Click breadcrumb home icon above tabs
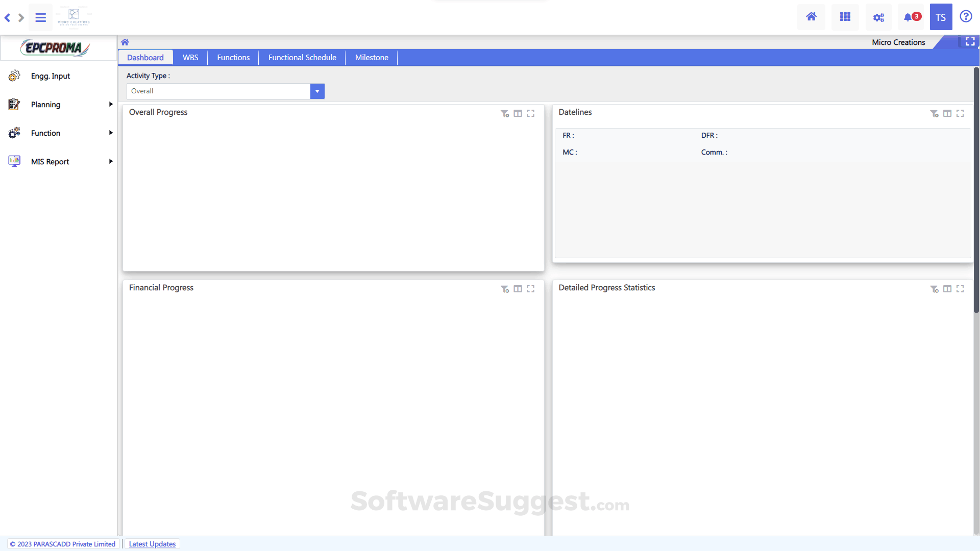The image size is (980, 551). click(125, 42)
